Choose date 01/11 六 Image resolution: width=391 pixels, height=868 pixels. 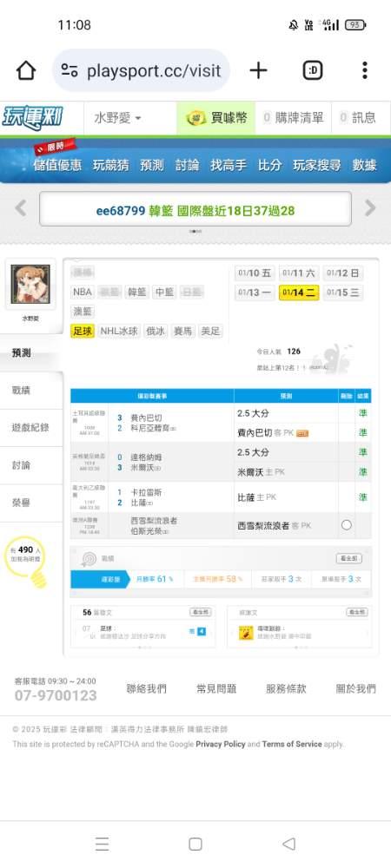pos(299,273)
